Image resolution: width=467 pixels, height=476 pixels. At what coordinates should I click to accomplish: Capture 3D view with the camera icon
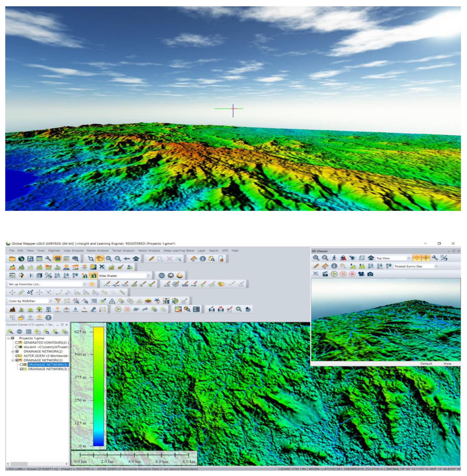pyautogui.click(x=370, y=274)
